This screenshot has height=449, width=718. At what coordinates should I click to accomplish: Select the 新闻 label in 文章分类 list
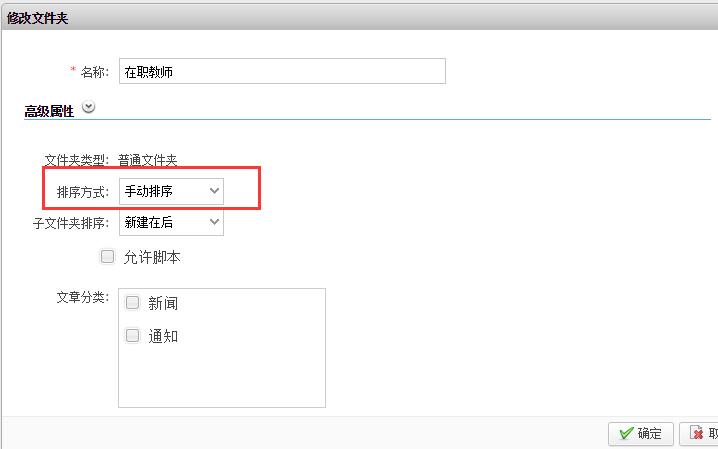[163, 304]
